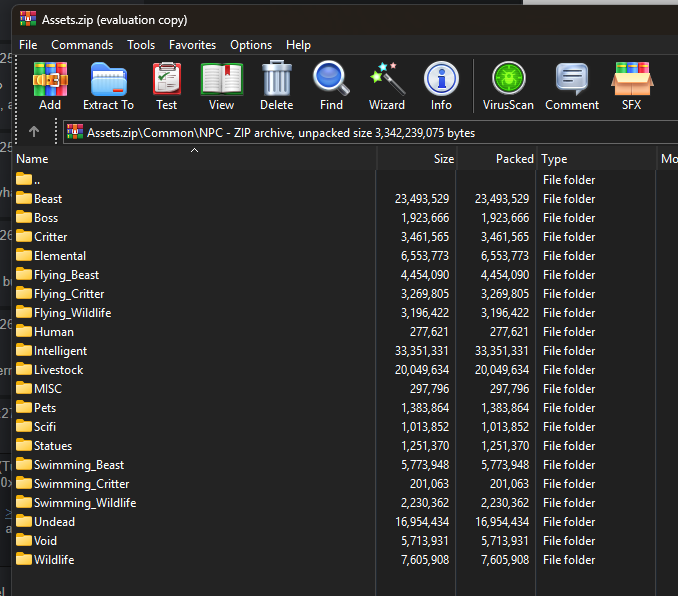Click the Test archive toolbar icon

pos(167,79)
